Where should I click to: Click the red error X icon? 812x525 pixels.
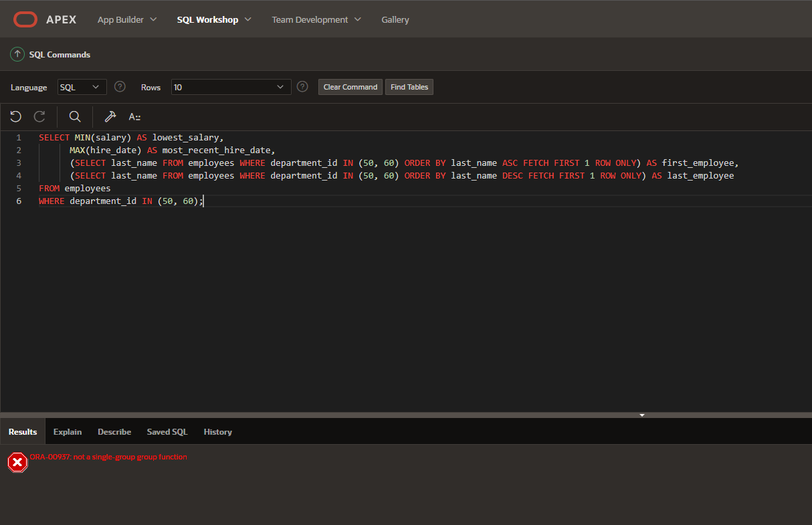17,462
